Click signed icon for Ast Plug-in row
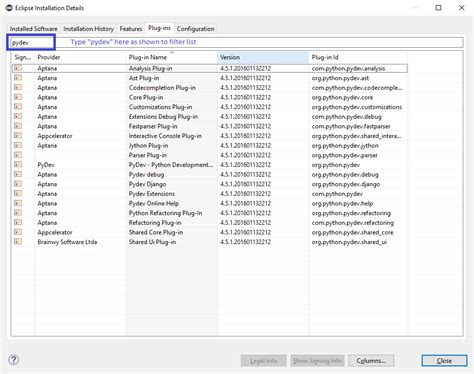Image resolution: width=474 pixels, height=374 pixels. [18, 78]
